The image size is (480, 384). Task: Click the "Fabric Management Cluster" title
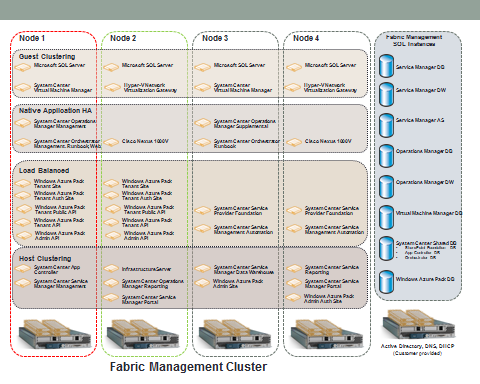[188, 367]
